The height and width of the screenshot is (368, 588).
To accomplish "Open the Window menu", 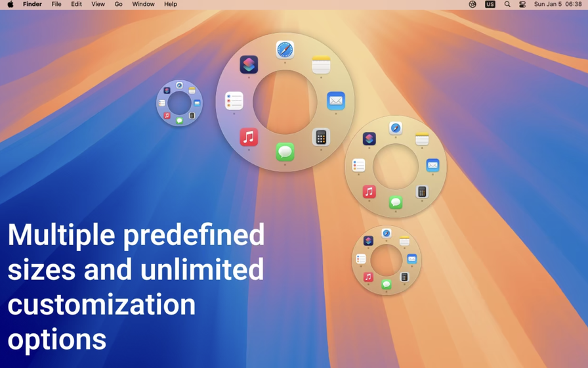I will coord(143,5).
